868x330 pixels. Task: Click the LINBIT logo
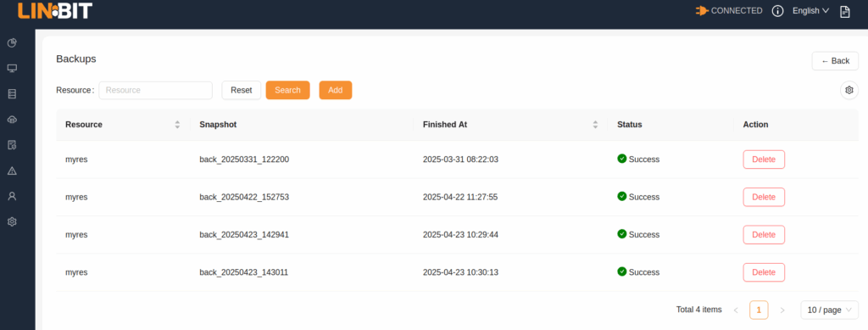55,10
